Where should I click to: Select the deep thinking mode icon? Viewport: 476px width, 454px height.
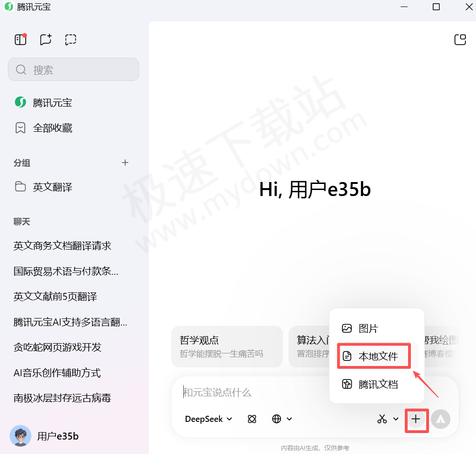tap(252, 419)
